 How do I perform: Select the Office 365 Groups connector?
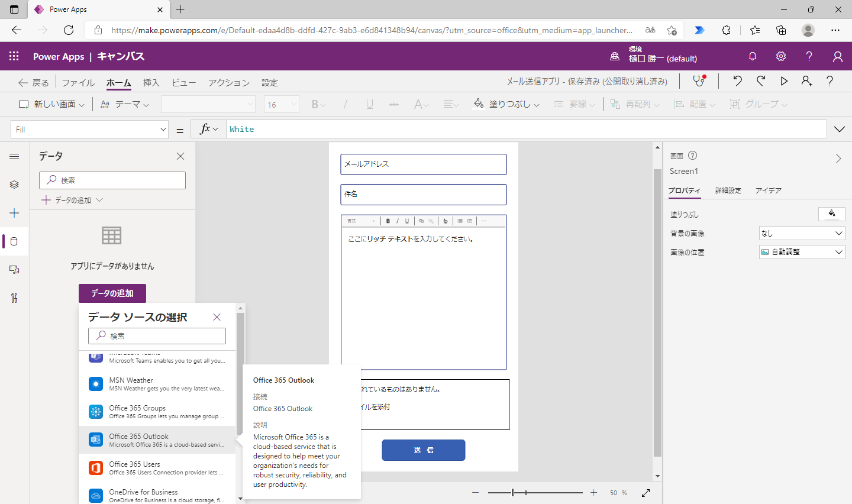point(157,412)
